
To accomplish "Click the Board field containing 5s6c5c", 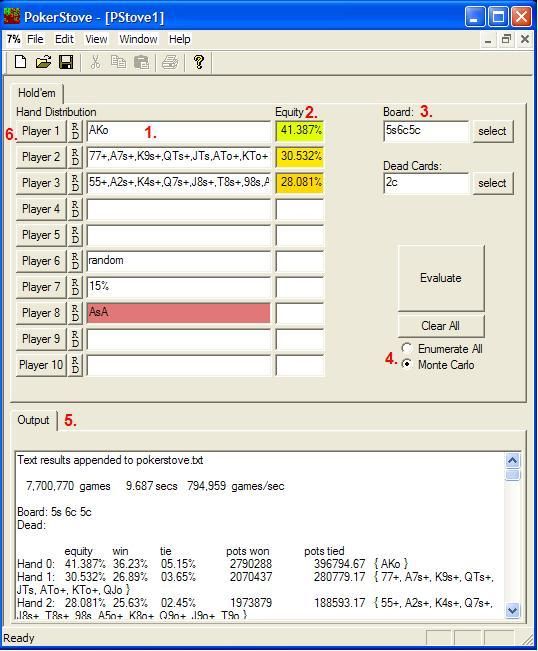I will click(x=426, y=131).
